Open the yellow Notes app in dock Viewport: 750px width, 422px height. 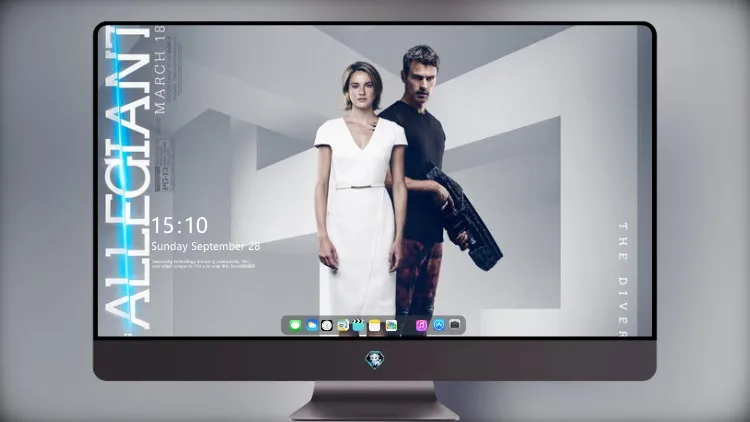pyautogui.click(x=375, y=325)
